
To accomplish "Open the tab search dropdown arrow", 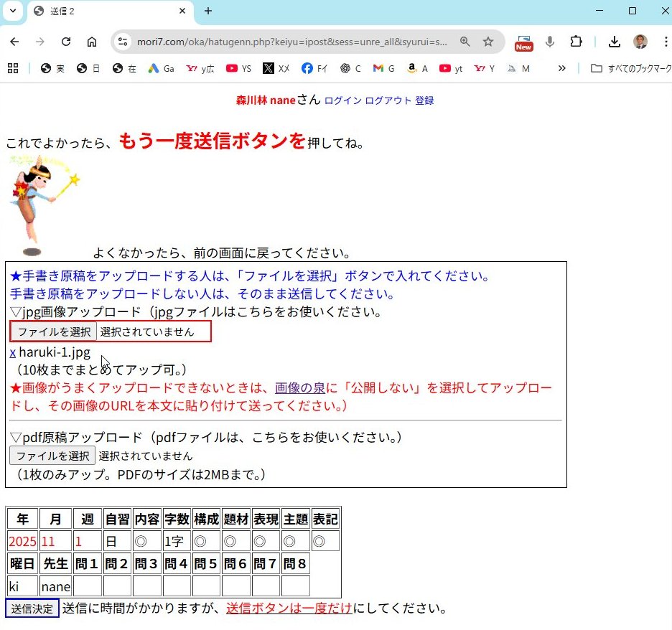I will (x=12, y=11).
